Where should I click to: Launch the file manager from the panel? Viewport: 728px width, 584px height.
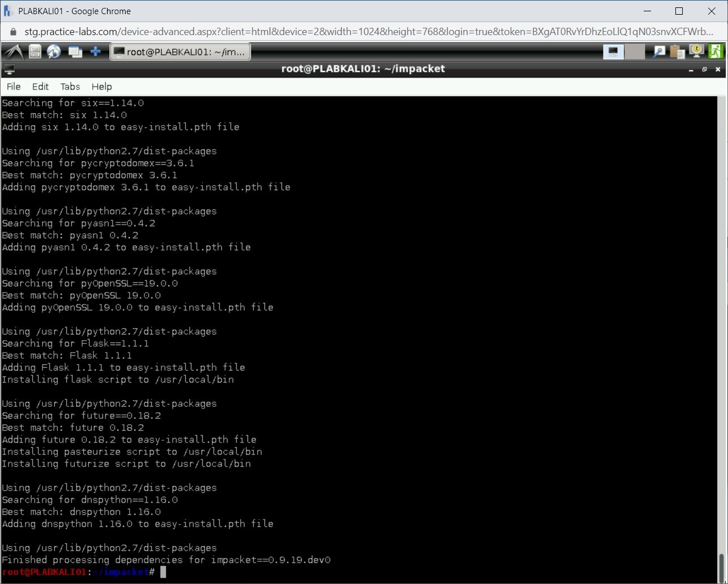(x=35, y=52)
